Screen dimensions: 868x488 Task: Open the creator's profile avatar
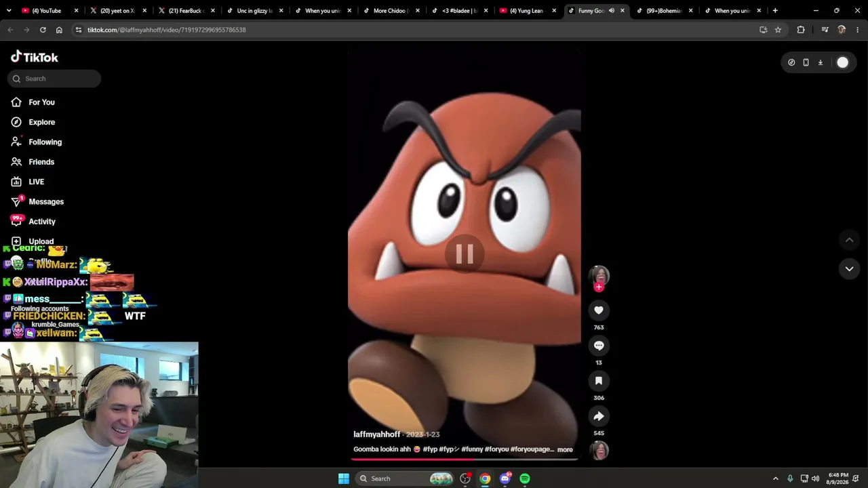(599, 275)
